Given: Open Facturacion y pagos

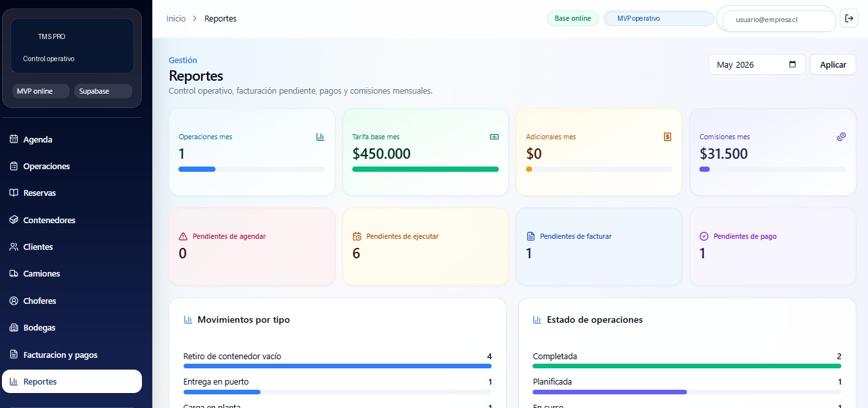Looking at the screenshot, I should [x=72, y=355].
